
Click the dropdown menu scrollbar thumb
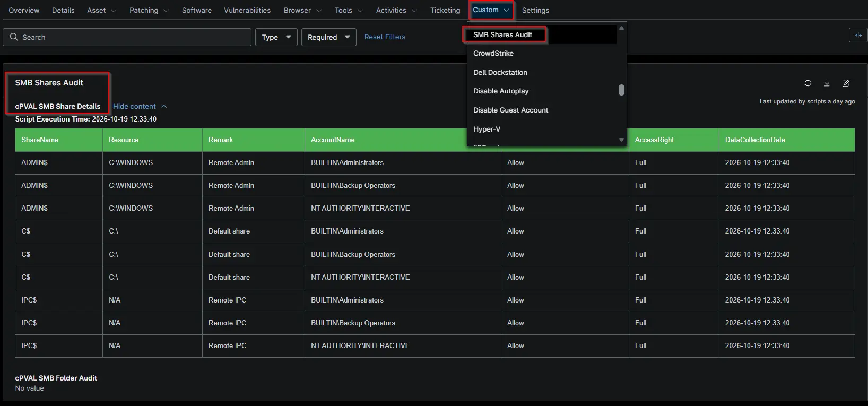tap(621, 90)
